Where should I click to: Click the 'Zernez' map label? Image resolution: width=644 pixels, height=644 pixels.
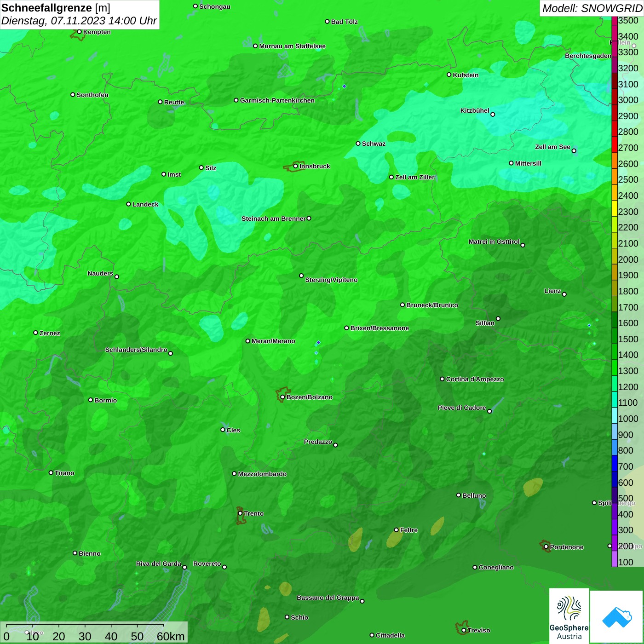tap(50, 333)
